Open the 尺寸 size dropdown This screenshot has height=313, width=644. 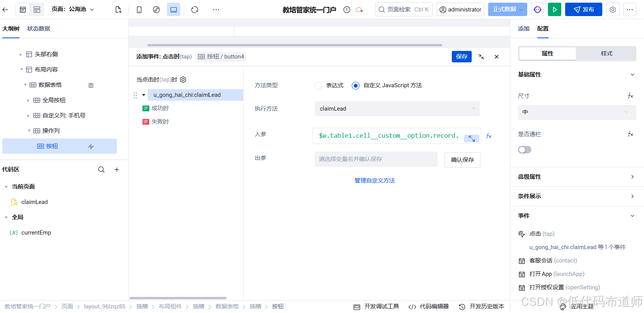577,112
